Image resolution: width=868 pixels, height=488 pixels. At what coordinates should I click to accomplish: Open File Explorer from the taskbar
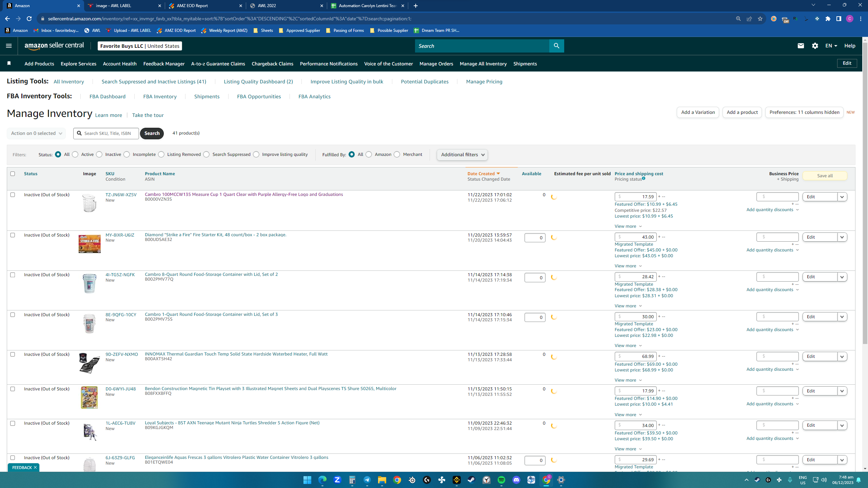point(382,480)
